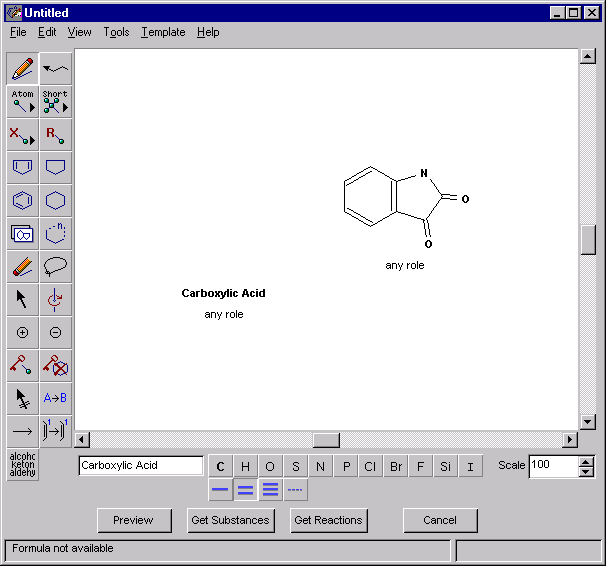Click the Get Reactions button
The height and width of the screenshot is (566, 606).
coord(328,520)
